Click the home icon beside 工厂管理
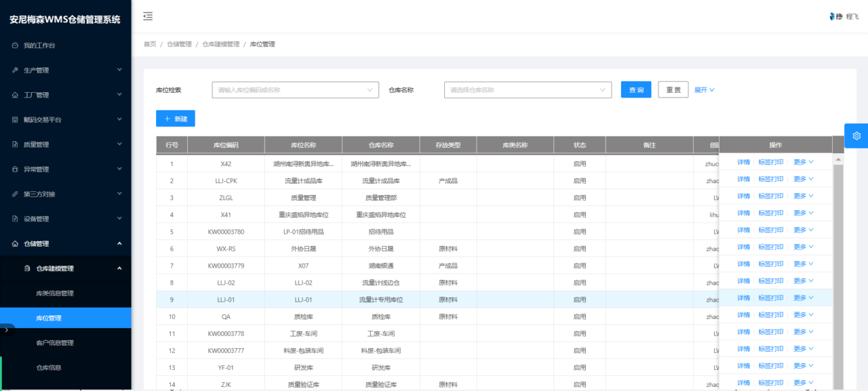Screen dimensions: 868x391 pos(15,95)
